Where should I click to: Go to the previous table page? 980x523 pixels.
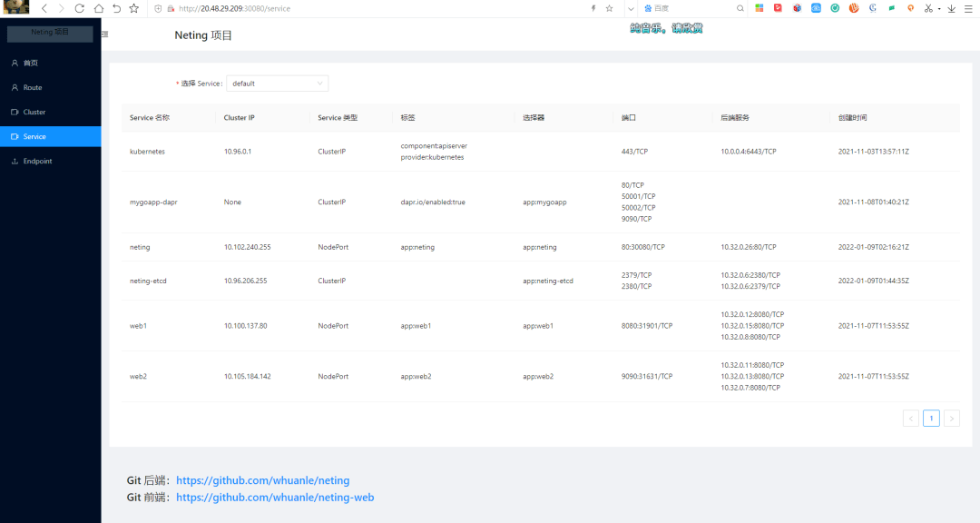click(x=911, y=418)
